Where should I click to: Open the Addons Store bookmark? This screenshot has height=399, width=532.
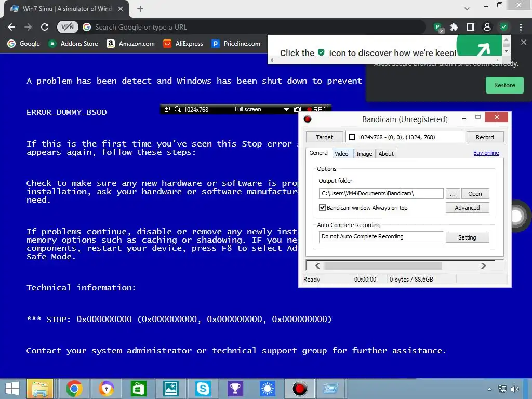point(73,44)
